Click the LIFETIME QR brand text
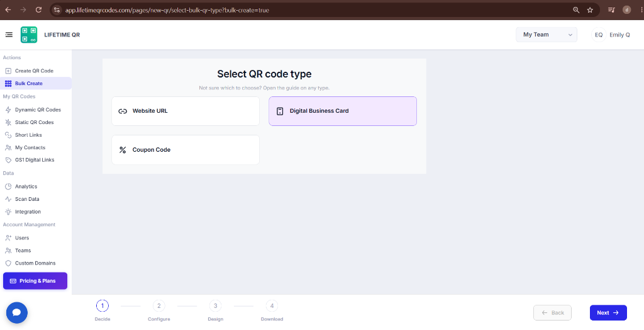644x330 pixels. [x=62, y=35]
